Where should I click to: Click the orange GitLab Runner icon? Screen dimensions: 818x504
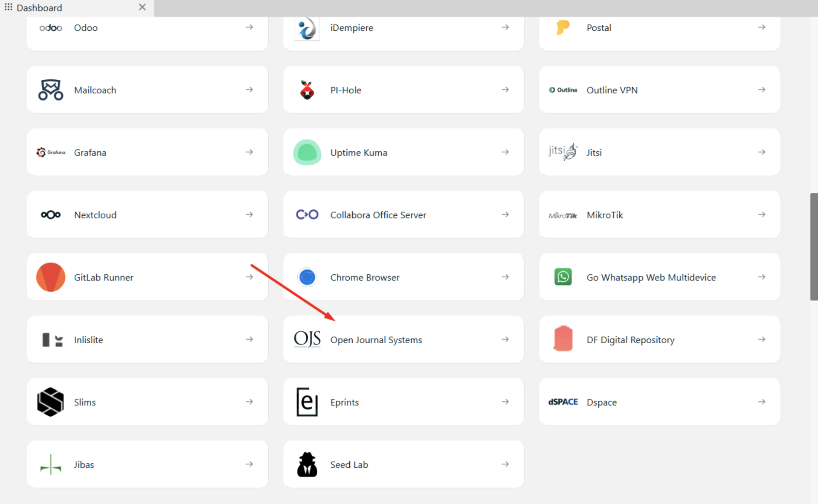tap(51, 277)
